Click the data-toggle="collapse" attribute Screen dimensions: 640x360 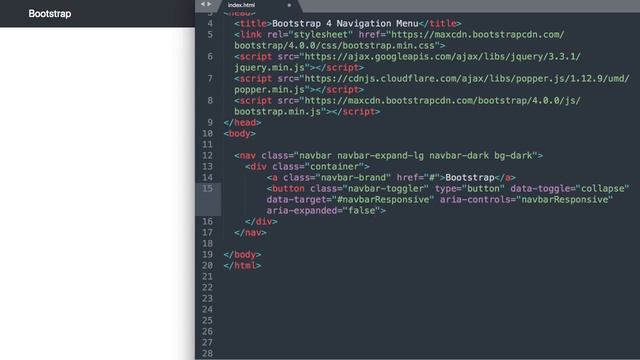[x=569, y=189]
